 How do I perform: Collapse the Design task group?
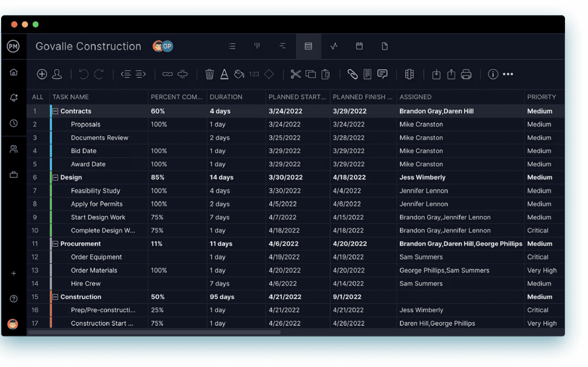pos(55,177)
